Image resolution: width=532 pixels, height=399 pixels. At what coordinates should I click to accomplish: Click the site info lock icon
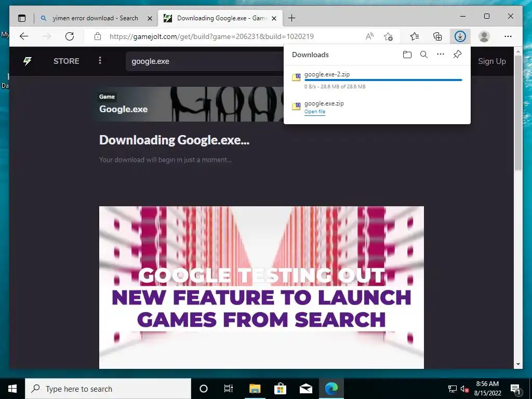point(97,36)
